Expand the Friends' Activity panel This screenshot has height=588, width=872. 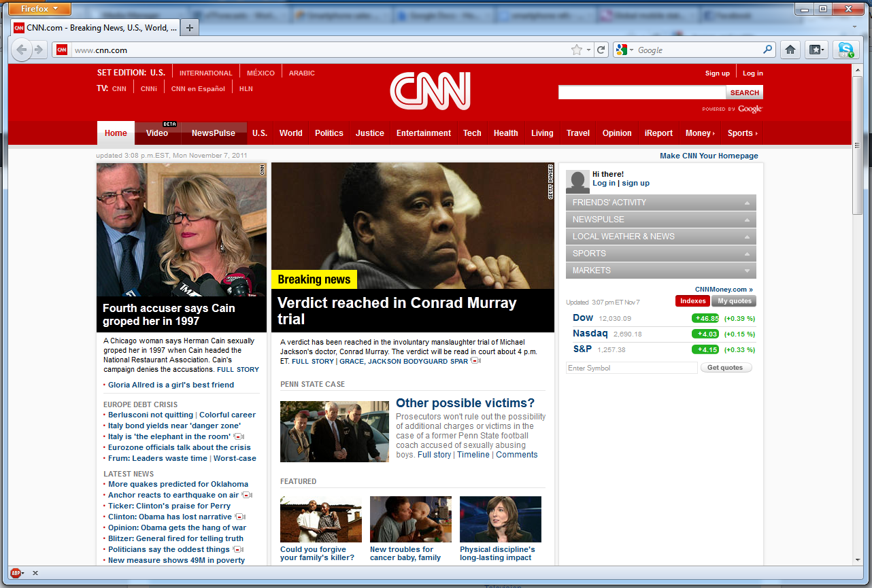coord(661,203)
